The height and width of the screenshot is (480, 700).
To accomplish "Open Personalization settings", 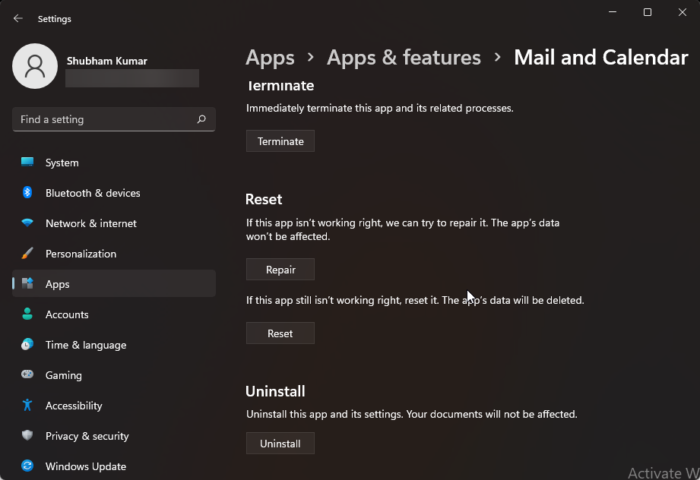I will 114,254.
